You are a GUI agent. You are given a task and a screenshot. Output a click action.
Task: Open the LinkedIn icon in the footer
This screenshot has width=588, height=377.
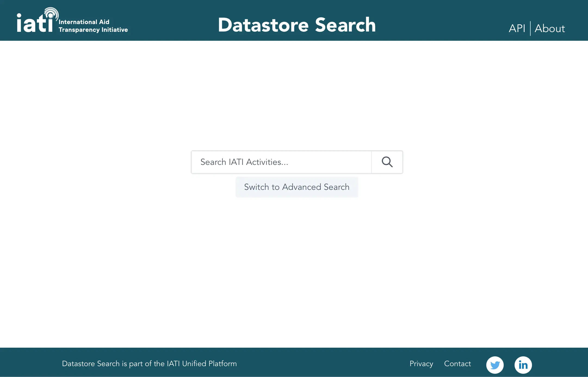click(523, 365)
